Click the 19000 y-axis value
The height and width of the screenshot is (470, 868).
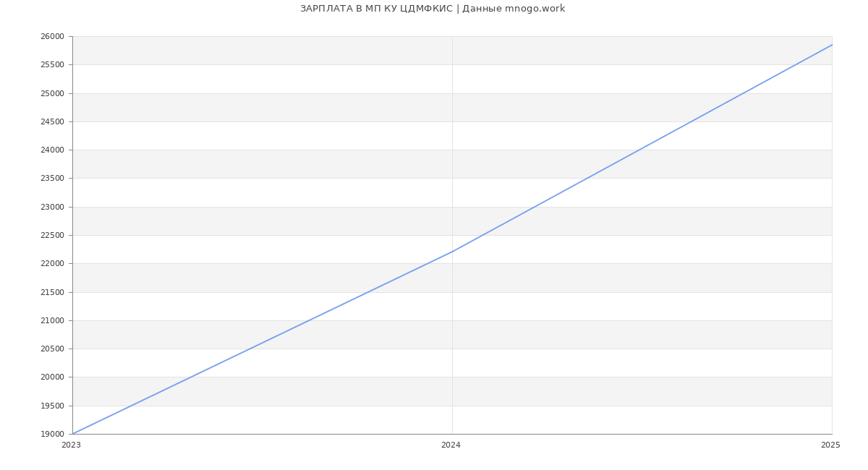point(52,435)
